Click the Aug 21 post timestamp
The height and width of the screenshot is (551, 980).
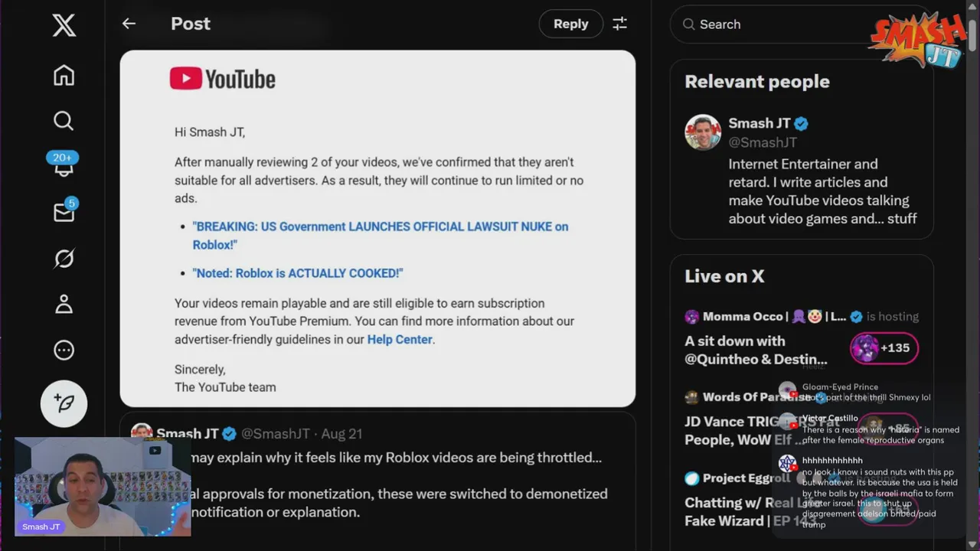(x=341, y=434)
